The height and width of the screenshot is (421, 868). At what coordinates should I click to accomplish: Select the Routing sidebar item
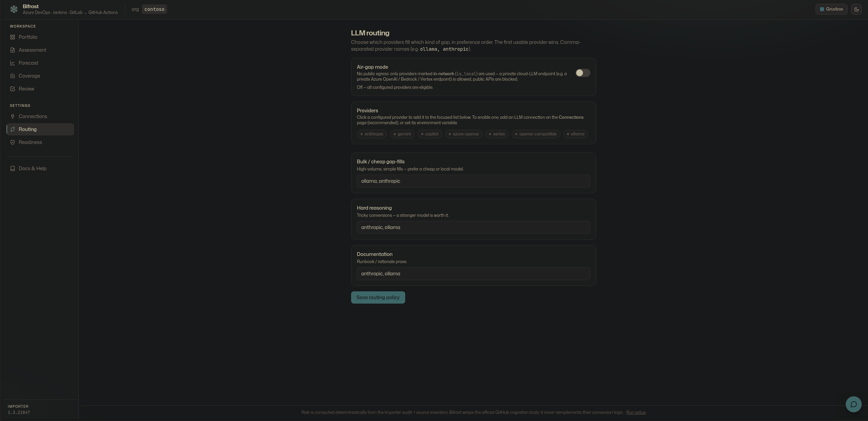coord(40,129)
